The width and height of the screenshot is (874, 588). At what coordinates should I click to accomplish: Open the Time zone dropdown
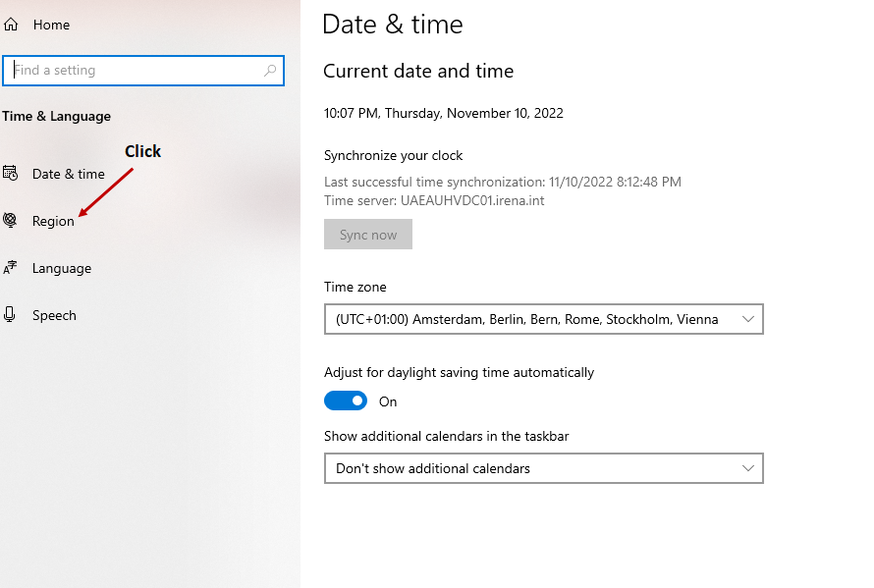click(x=543, y=319)
